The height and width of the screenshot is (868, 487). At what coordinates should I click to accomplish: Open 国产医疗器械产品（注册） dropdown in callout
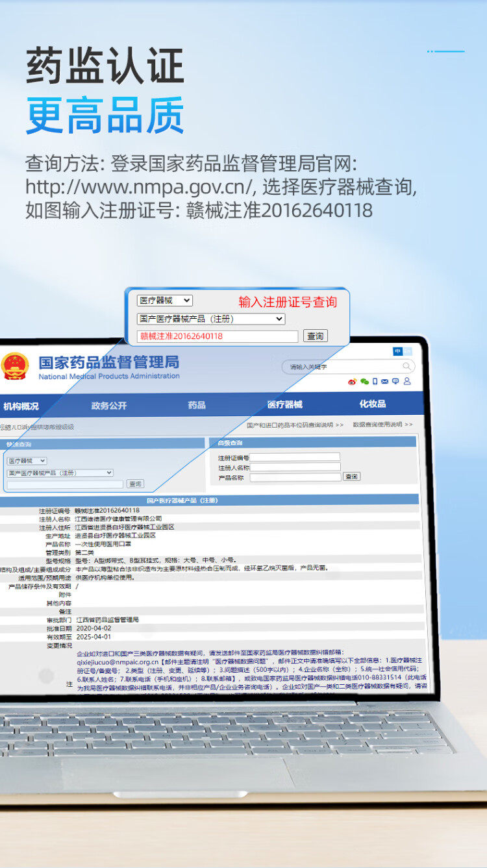[211, 319]
